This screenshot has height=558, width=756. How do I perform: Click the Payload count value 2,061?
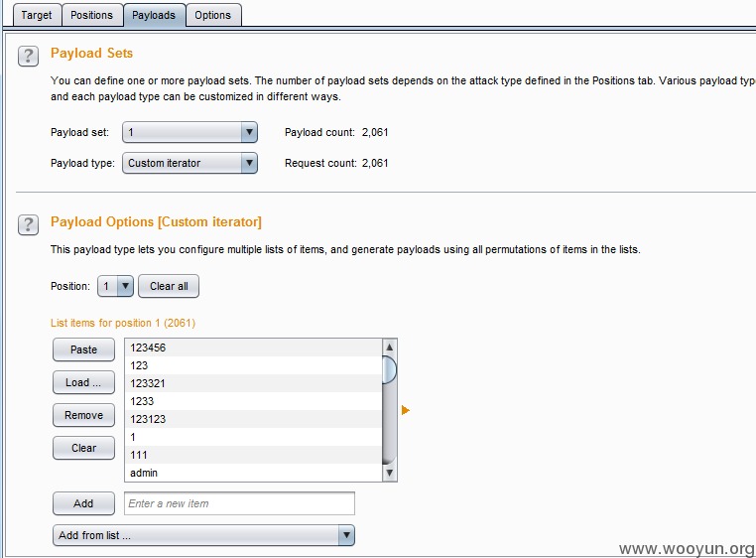[375, 132]
